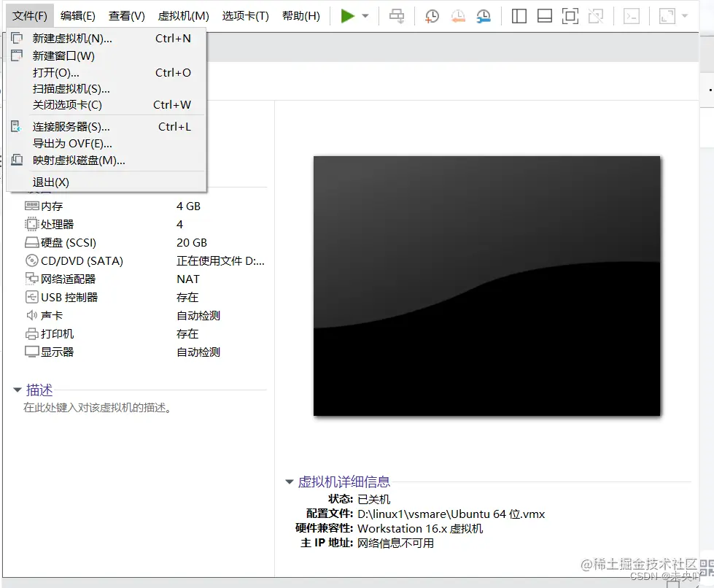Choose 退出(X) menu entry
This screenshot has width=714, height=588.
pos(106,182)
